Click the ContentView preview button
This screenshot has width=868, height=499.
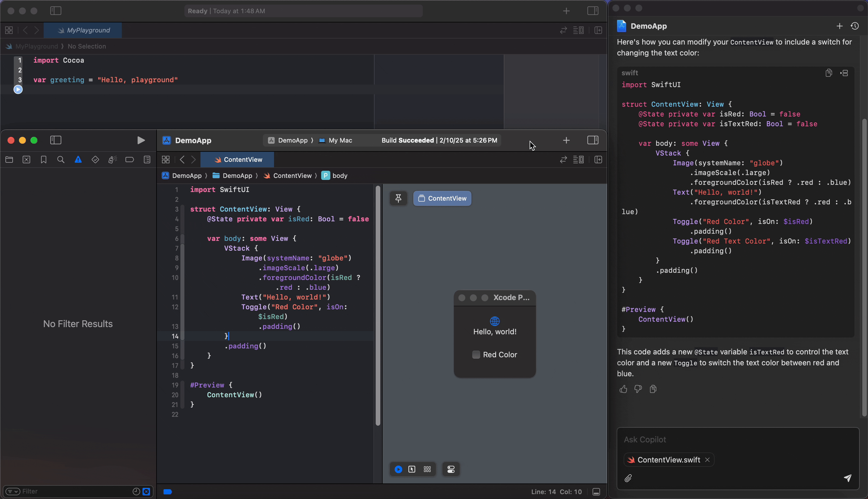[x=442, y=198]
